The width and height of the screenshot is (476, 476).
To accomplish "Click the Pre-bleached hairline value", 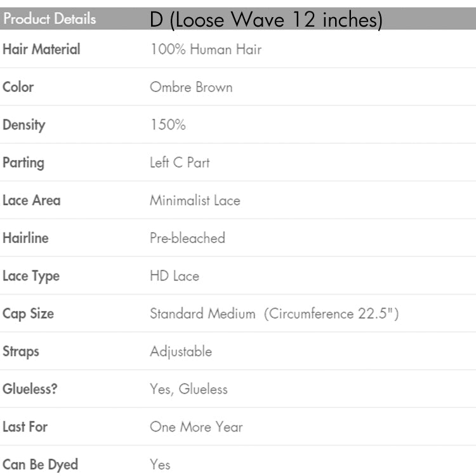I will [187, 238].
